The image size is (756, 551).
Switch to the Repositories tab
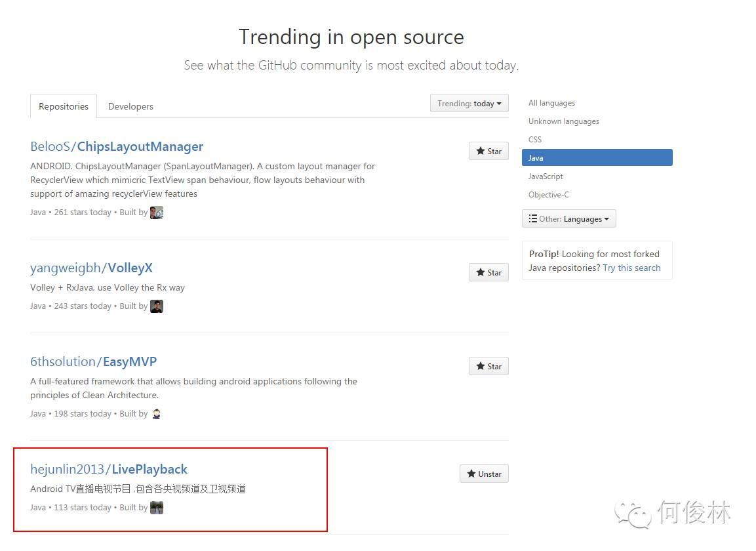point(64,106)
